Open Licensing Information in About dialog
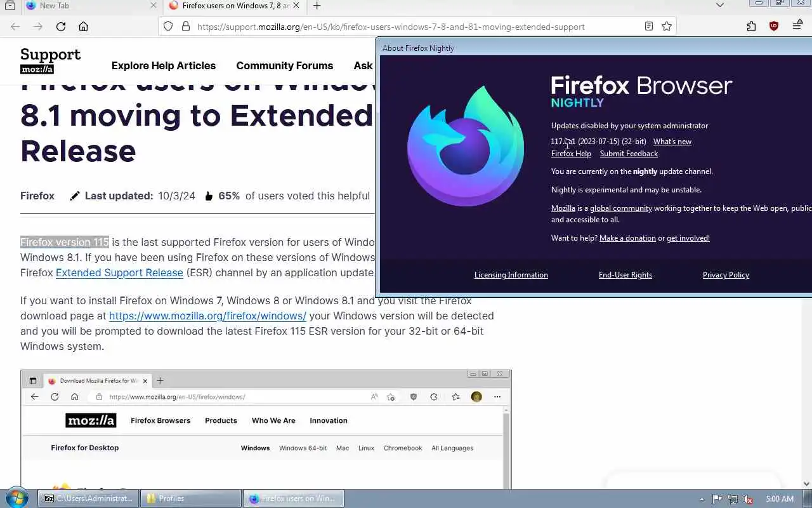Viewport: 812px width, 508px height. (511, 275)
